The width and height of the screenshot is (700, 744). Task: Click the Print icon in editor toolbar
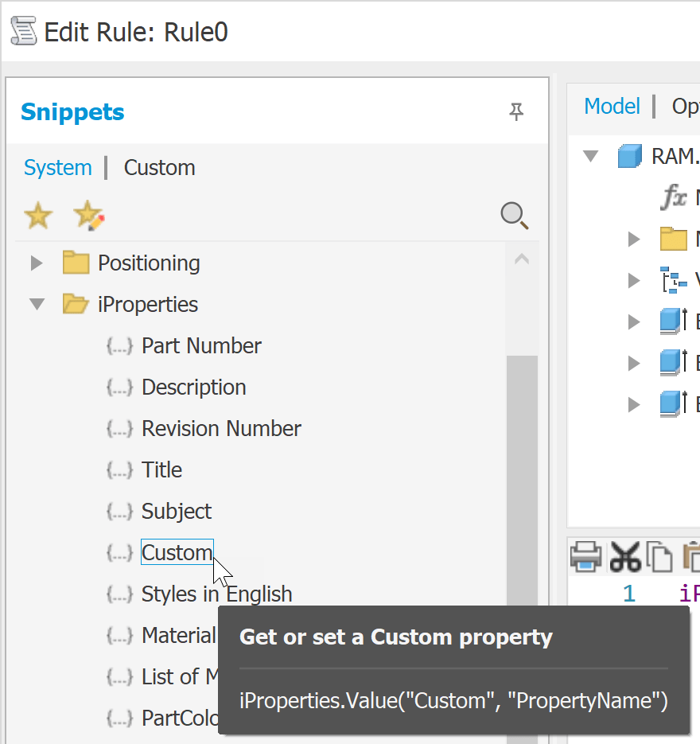tap(586, 557)
